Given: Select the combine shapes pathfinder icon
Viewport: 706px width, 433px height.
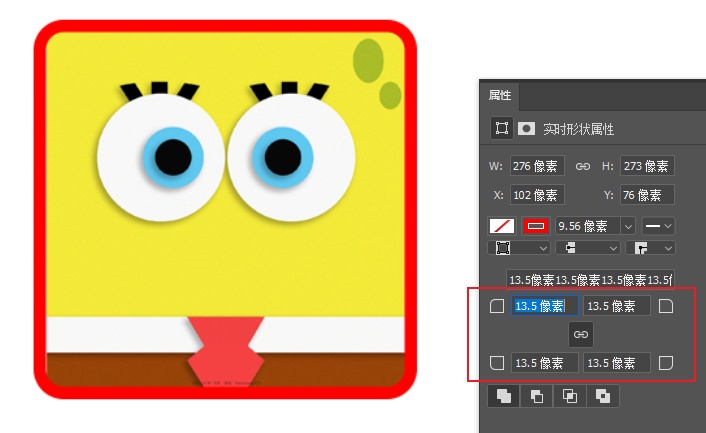Looking at the screenshot, I should [x=504, y=396].
